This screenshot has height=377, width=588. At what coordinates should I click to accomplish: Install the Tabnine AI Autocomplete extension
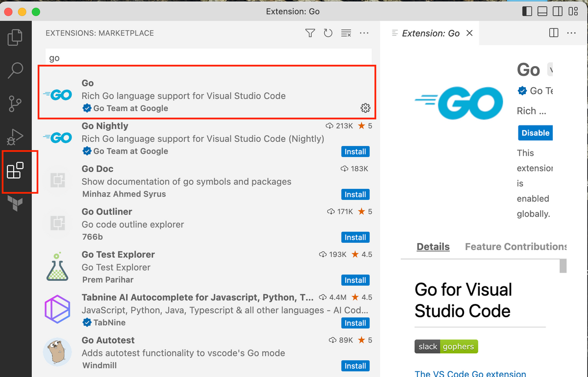pyautogui.click(x=355, y=323)
